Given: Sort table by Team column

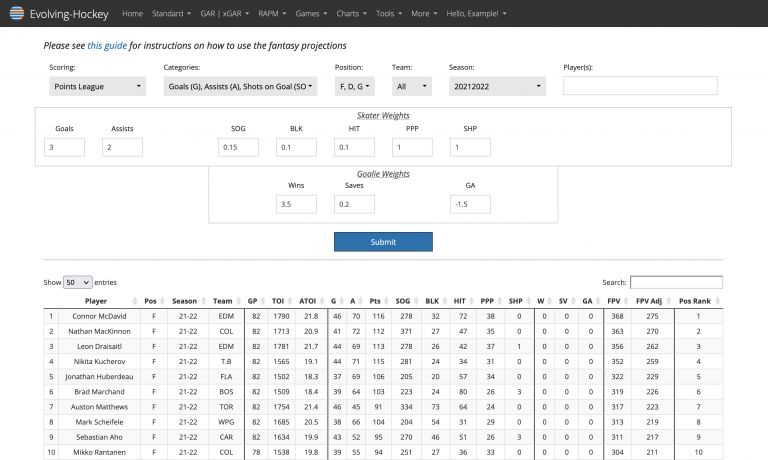Looking at the screenshot, I should pos(222,301).
